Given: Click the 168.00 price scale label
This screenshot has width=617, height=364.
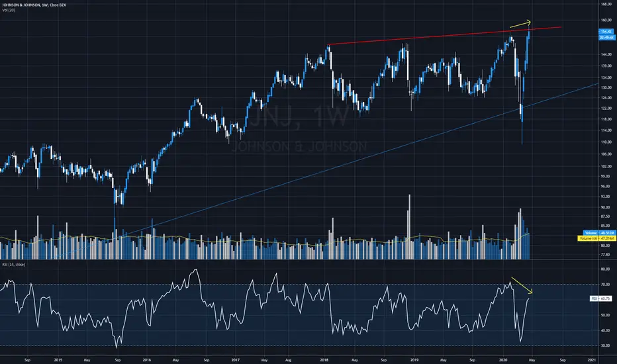Looking at the screenshot, I should [x=606, y=5].
